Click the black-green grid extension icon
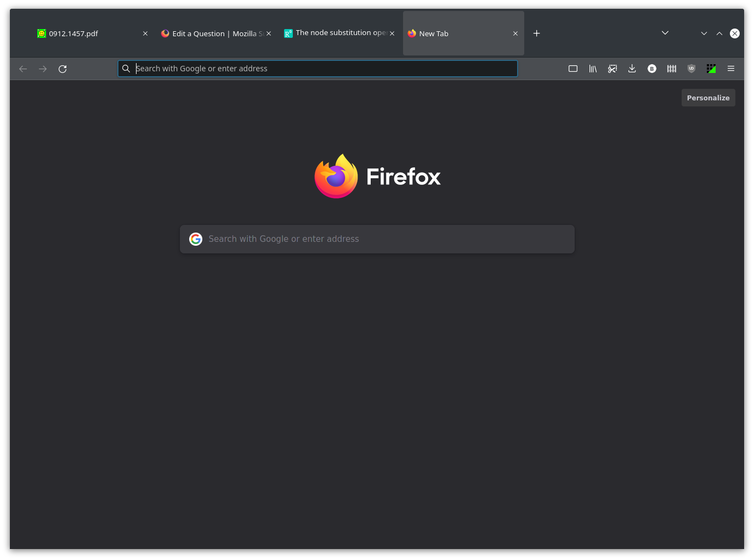 pos(711,69)
